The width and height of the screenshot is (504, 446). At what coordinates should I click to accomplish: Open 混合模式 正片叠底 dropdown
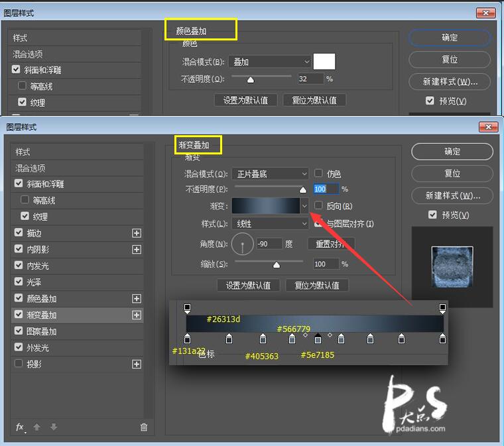pos(270,174)
